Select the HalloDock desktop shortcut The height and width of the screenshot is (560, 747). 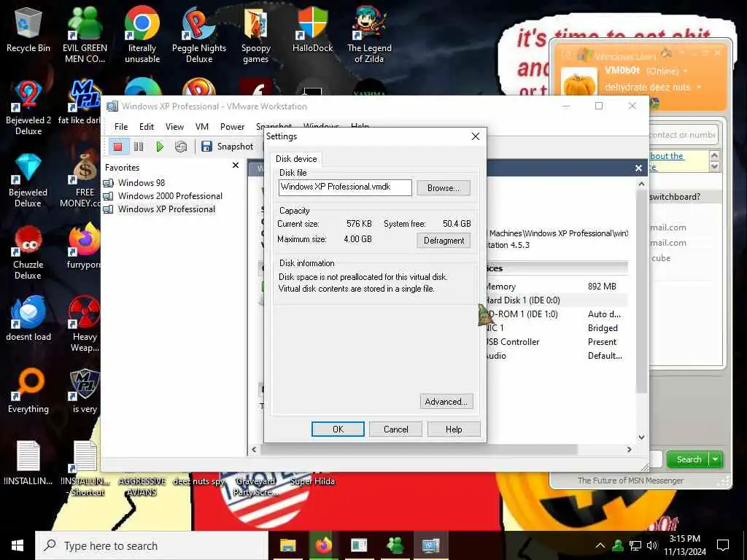312,30
